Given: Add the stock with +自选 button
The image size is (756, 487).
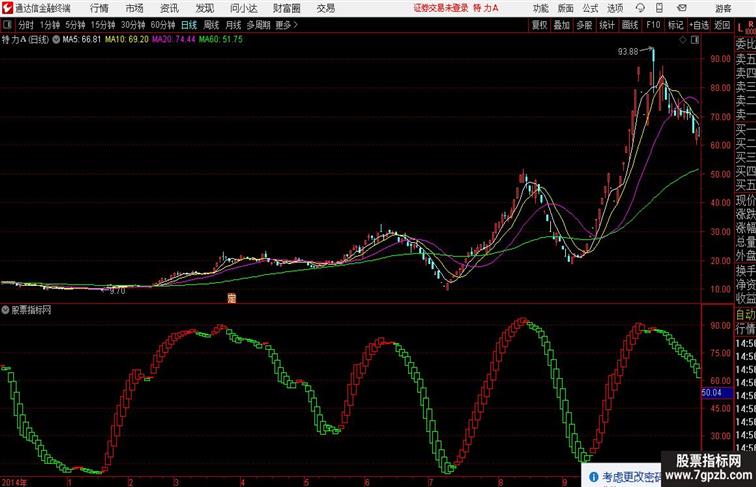Looking at the screenshot, I should 699,25.
